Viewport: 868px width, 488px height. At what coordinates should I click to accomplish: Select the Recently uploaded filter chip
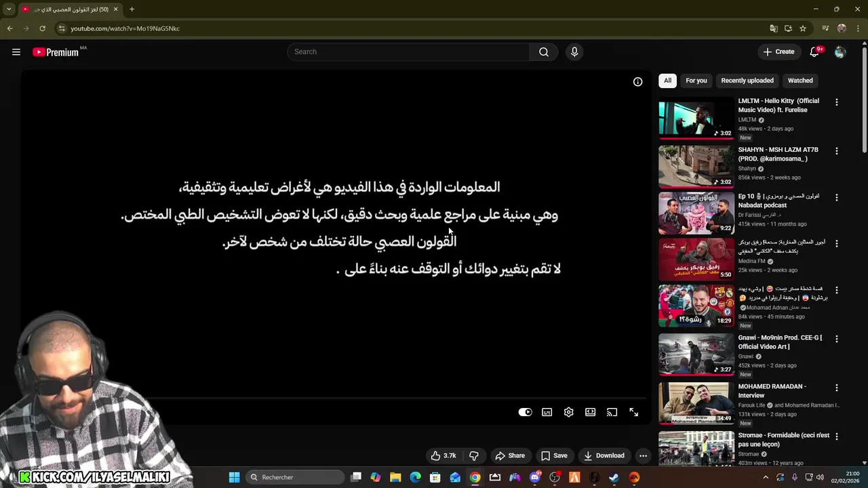747,81
